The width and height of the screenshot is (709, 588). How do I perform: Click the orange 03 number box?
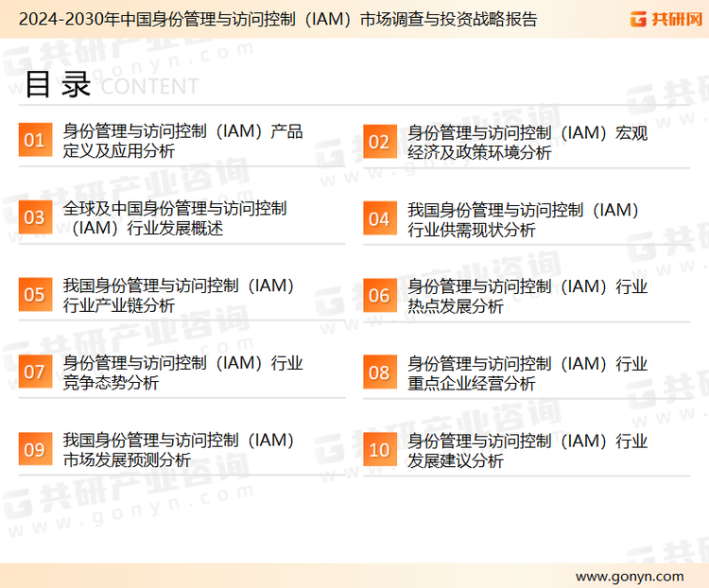(x=35, y=217)
